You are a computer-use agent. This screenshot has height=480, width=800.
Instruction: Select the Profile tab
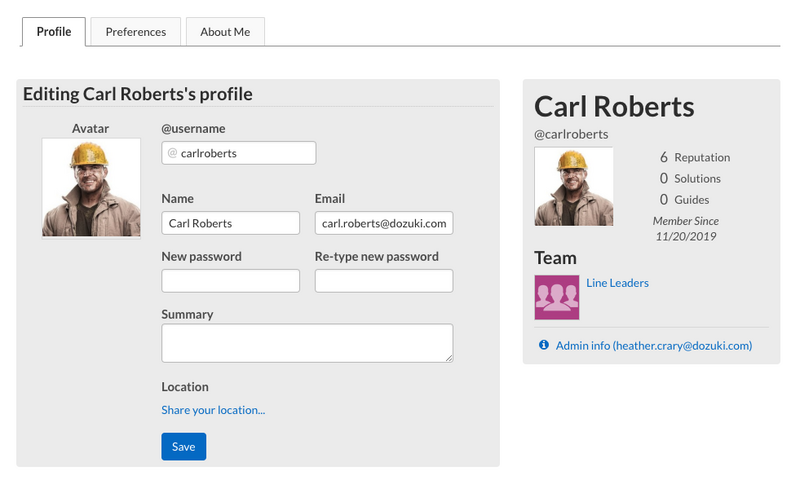pyautogui.click(x=53, y=32)
